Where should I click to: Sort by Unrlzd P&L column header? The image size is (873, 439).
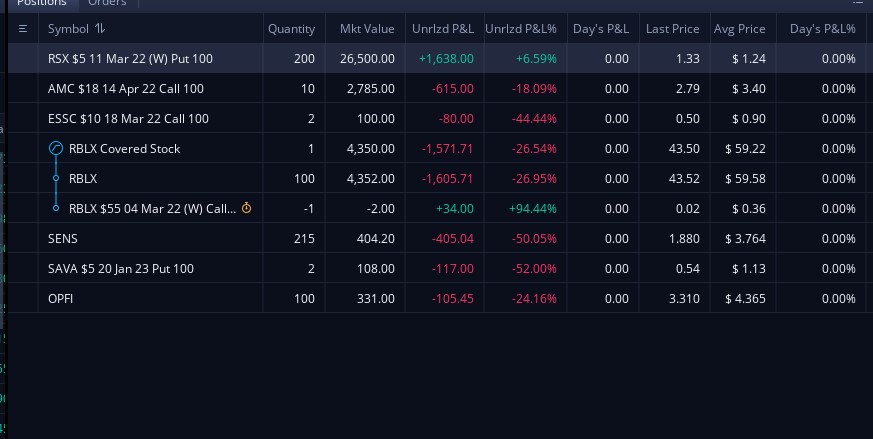[x=443, y=29]
